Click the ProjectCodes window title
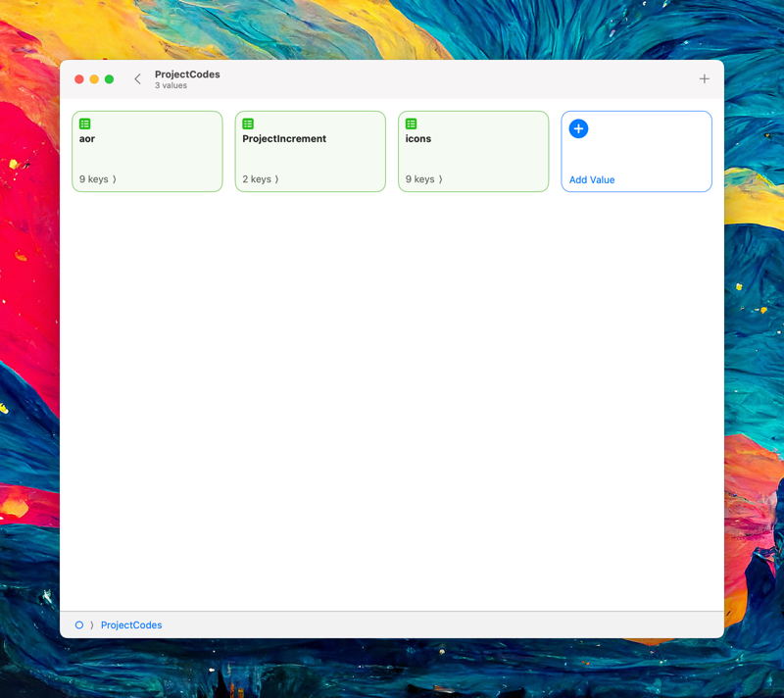 (187, 74)
